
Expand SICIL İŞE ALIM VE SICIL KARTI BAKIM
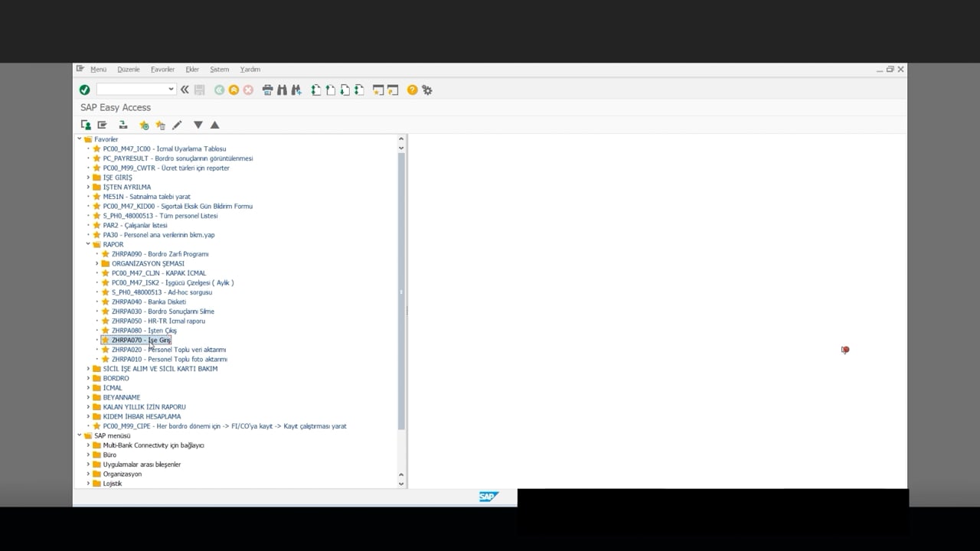88,369
